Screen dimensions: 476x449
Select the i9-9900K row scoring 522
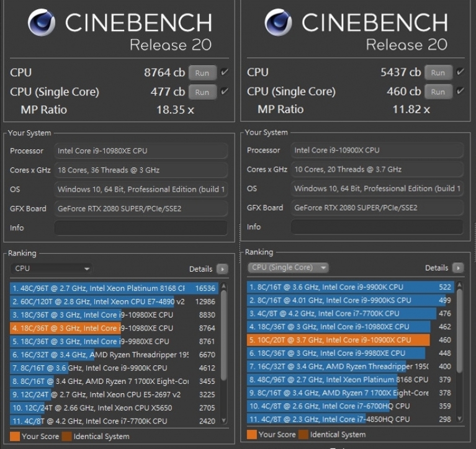tap(351, 287)
